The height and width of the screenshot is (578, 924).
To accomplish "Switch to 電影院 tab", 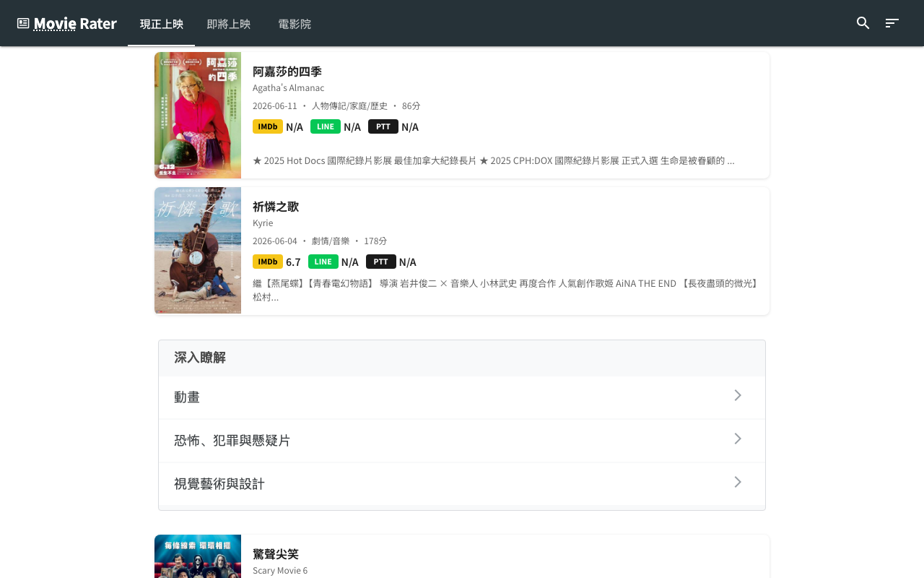I will tap(295, 24).
